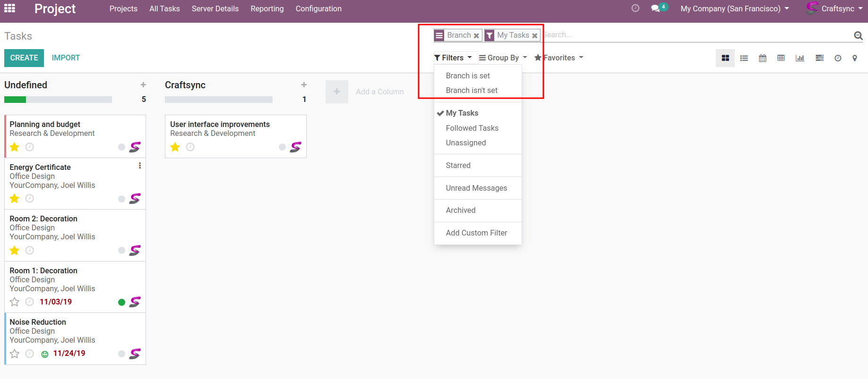Add task in Undefined column plus icon
Screen dimensions: 868x379
[x=143, y=85]
